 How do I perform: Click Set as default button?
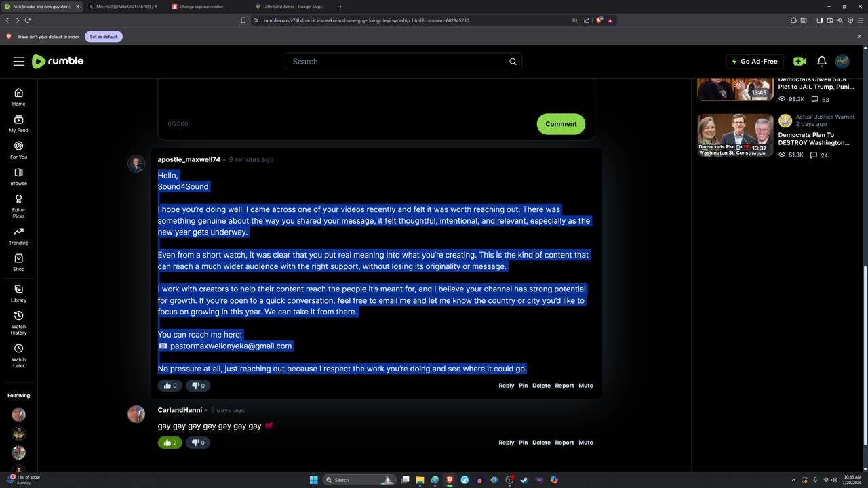pos(104,37)
